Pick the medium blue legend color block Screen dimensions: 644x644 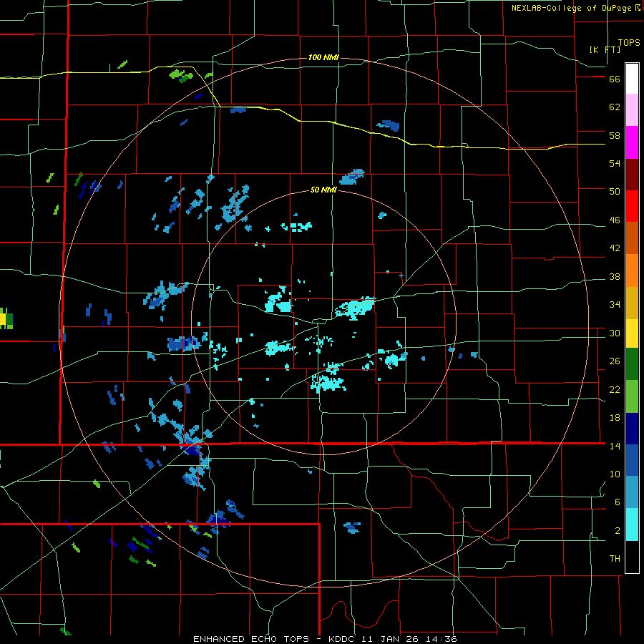point(632,460)
